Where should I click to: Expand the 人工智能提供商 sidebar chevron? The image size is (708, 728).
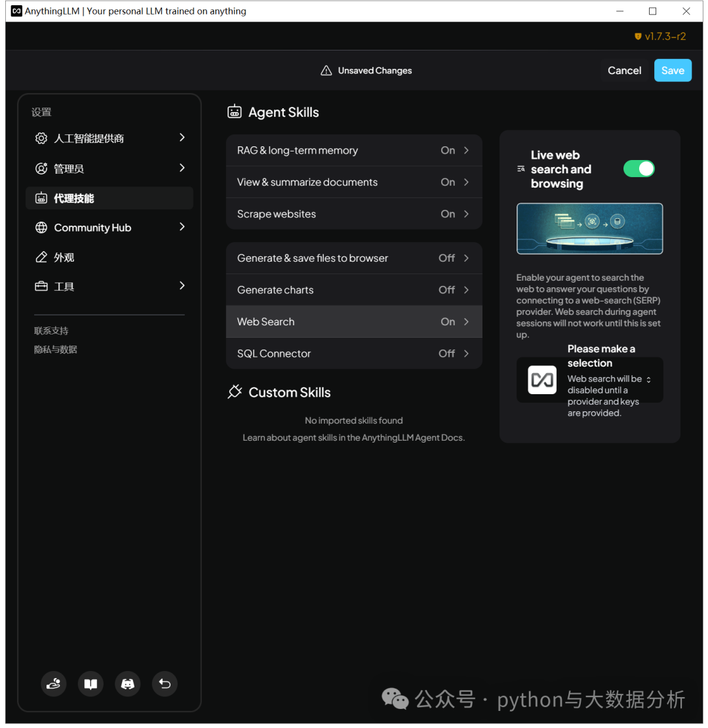click(182, 138)
